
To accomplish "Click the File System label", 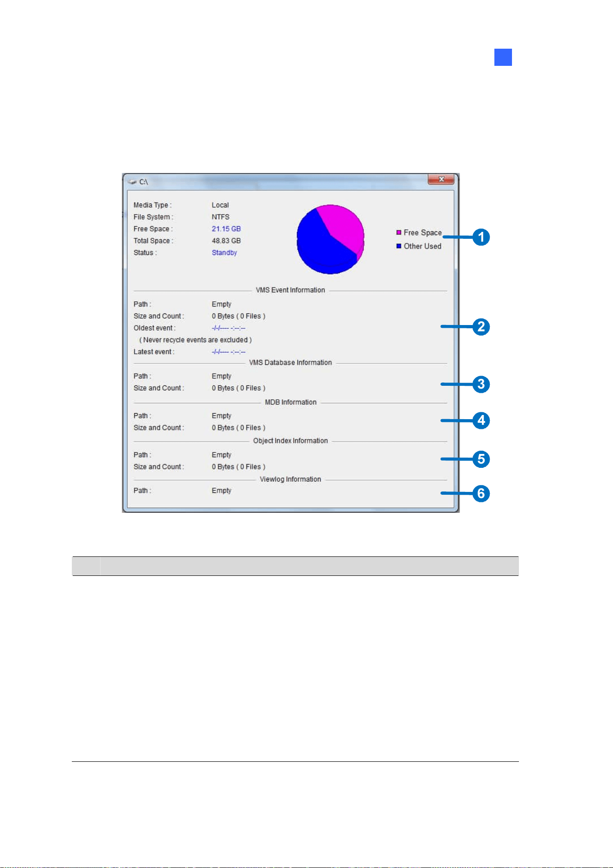I will [x=153, y=217].
